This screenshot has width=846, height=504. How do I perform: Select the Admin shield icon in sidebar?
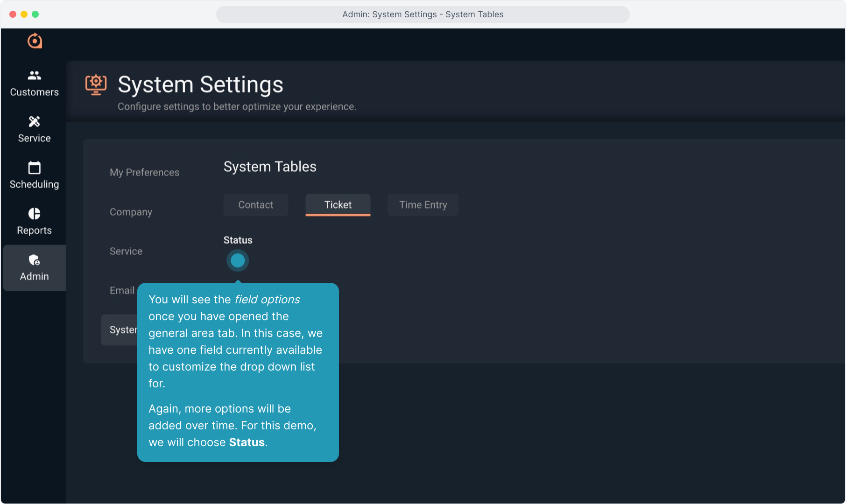pos(34,260)
